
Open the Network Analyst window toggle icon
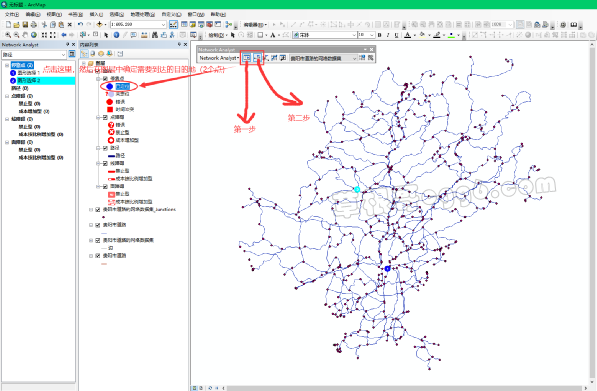coord(247,58)
